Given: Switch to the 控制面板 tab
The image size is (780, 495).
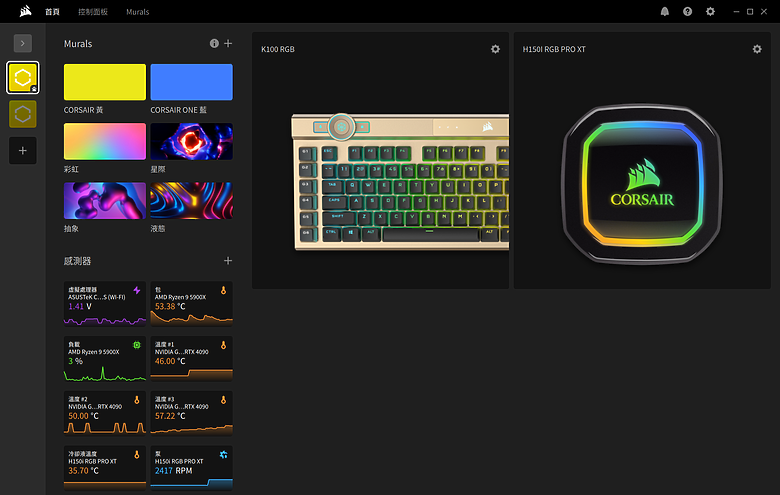Looking at the screenshot, I should [x=93, y=11].
